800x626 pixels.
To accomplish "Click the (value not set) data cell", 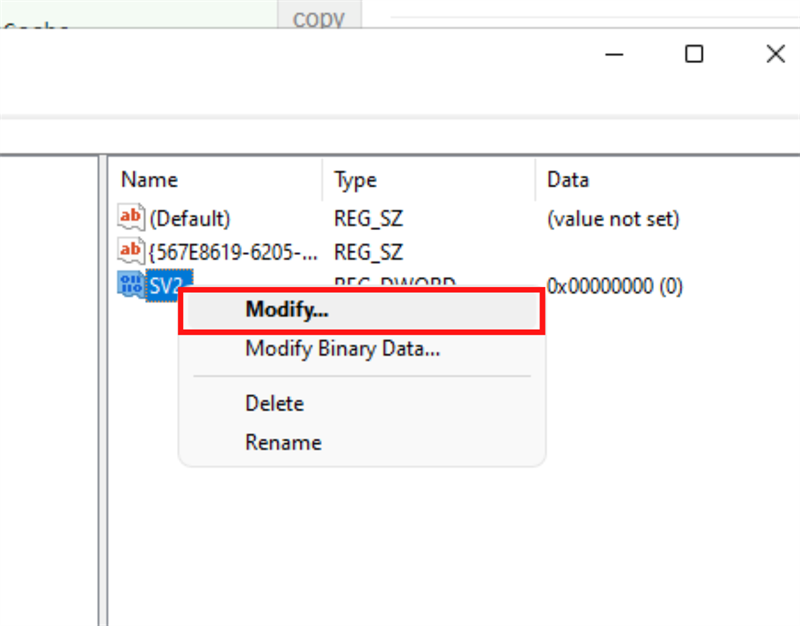I will tap(613, 219).
